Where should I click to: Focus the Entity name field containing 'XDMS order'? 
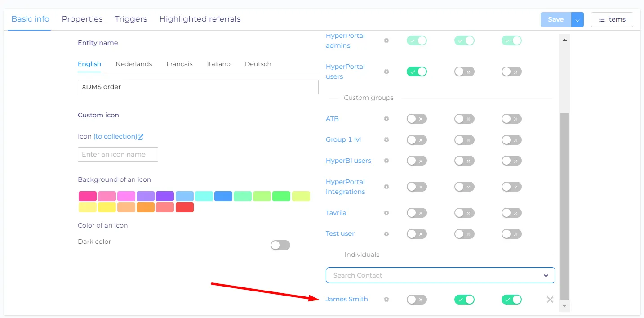198,87
